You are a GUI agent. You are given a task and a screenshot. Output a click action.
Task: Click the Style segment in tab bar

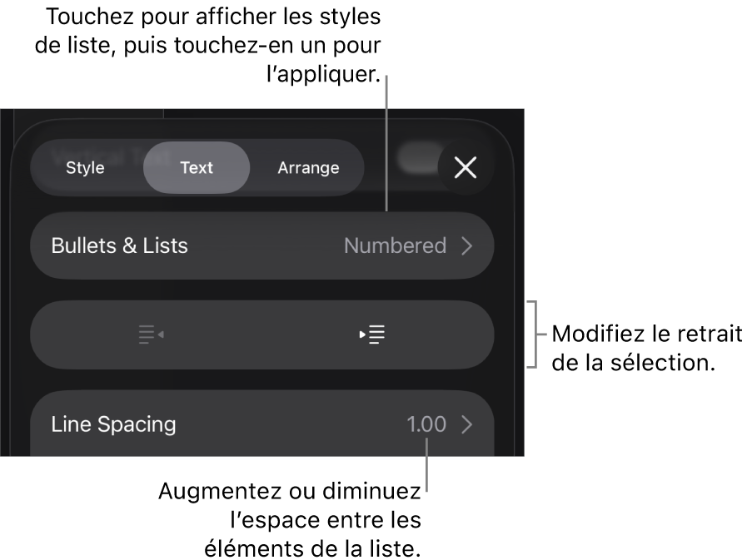85,167
